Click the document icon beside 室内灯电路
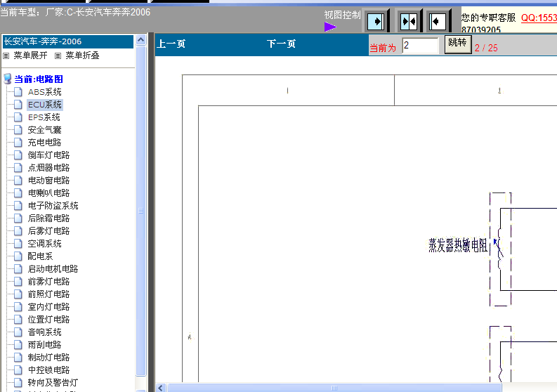557x392 pixels. point(18,307)
